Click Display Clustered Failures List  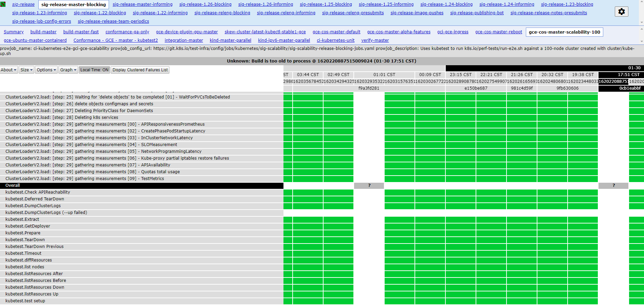click(140, 70)
